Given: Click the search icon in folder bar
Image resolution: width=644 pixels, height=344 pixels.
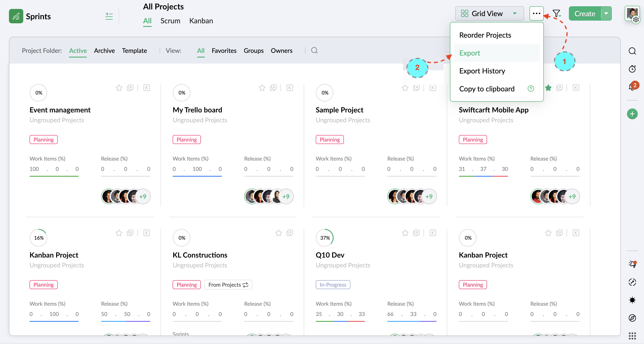Looking at the screenshot, I should click(x=314, y=51).
